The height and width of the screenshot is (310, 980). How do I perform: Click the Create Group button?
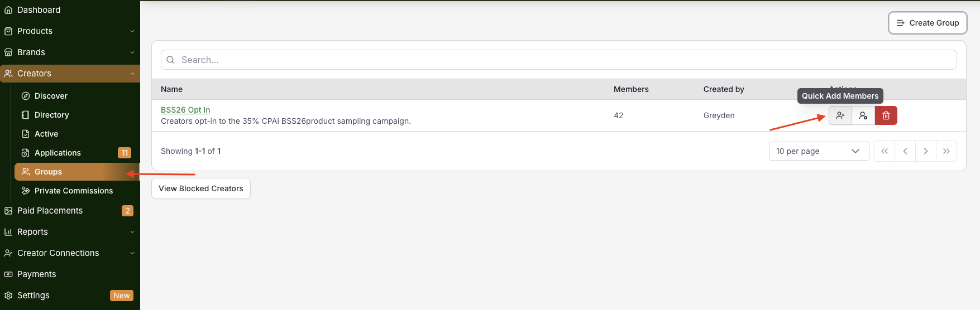tap(928, 23)
